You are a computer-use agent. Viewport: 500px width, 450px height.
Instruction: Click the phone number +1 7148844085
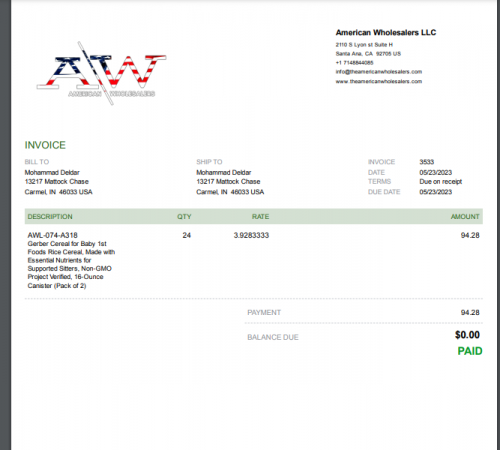(354, 63)
